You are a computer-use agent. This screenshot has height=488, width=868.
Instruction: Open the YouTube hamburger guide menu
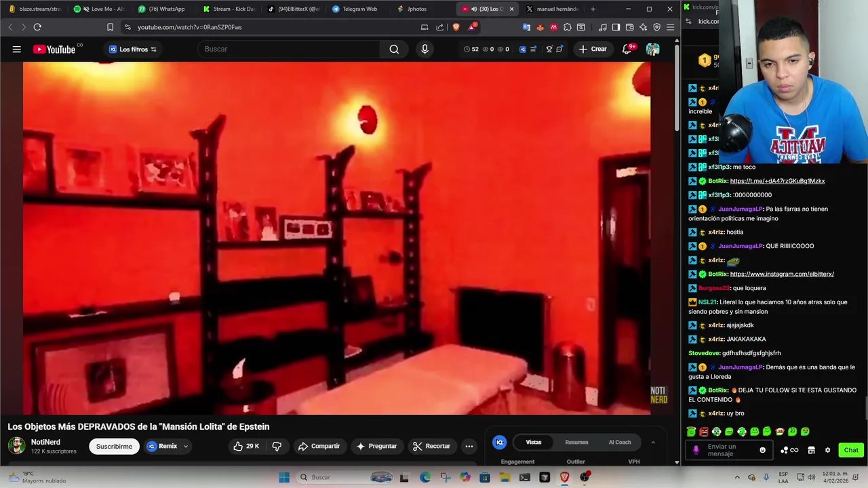click(x=16, y=49)
